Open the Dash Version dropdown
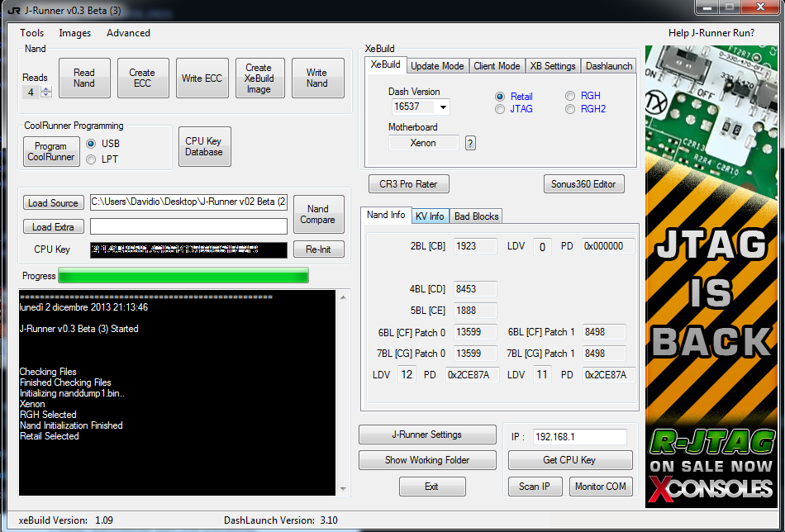Image resolution: width=785 pixels, height=532 pixels. pyautogui.click(x=443, y=107)
